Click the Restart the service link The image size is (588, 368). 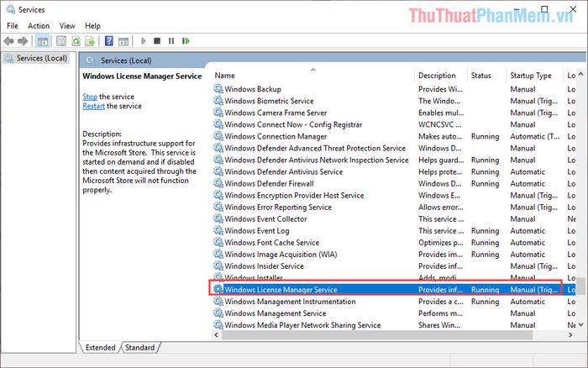[94, 106]
